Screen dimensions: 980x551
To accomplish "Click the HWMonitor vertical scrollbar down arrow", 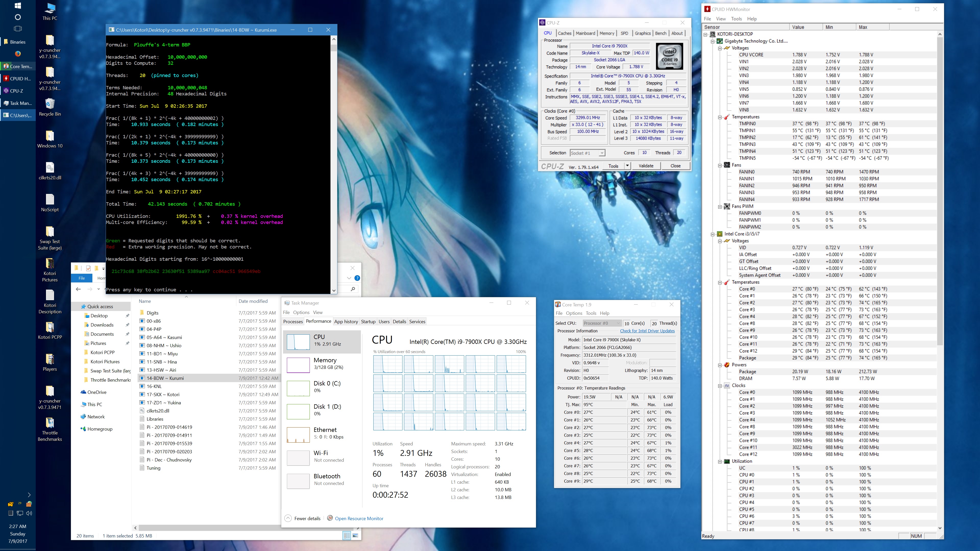I will [940, 528].
